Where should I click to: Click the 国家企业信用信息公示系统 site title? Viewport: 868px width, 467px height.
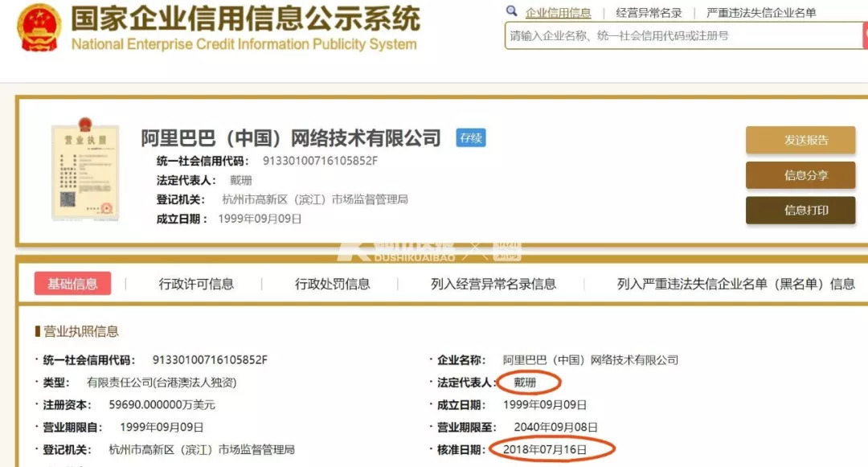click(x=245, y=18)
